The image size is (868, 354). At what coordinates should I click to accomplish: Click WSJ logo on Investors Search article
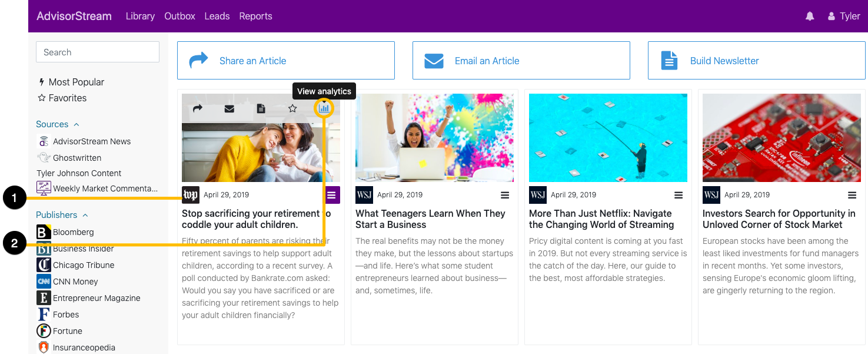click(711, 195)
